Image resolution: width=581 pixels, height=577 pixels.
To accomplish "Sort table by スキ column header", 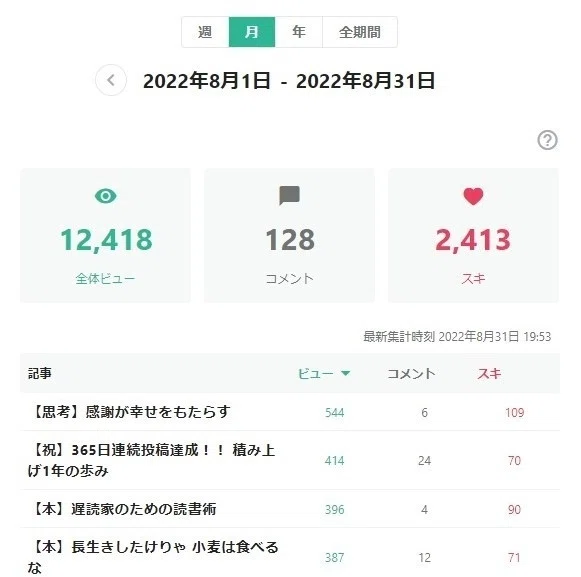I will pos(489,374).
